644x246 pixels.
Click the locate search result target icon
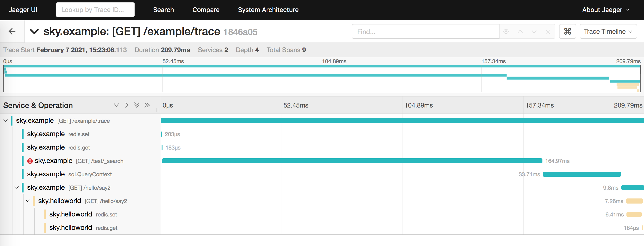point(506,31)
